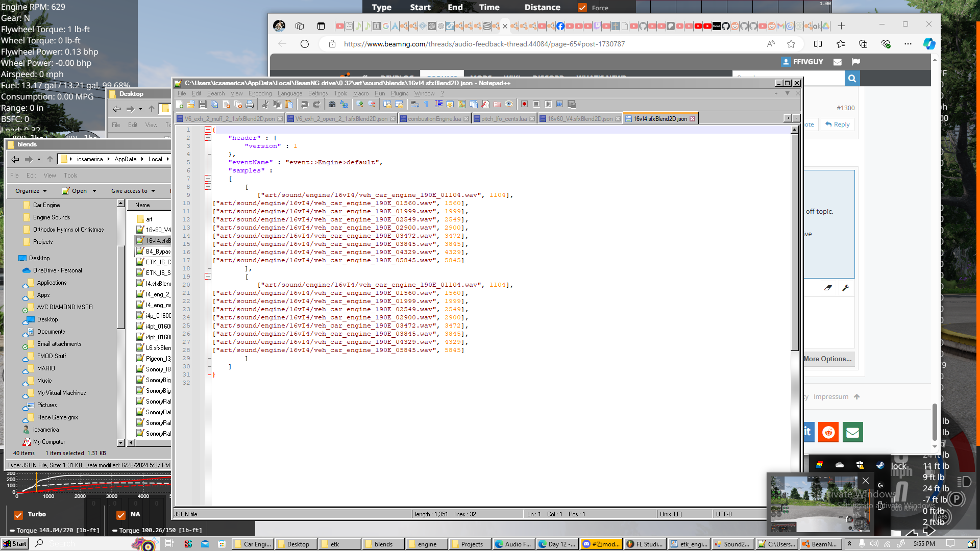The image size is (980, 551).
Task: Click the Cut scissors icon
Action: point(265,104)
